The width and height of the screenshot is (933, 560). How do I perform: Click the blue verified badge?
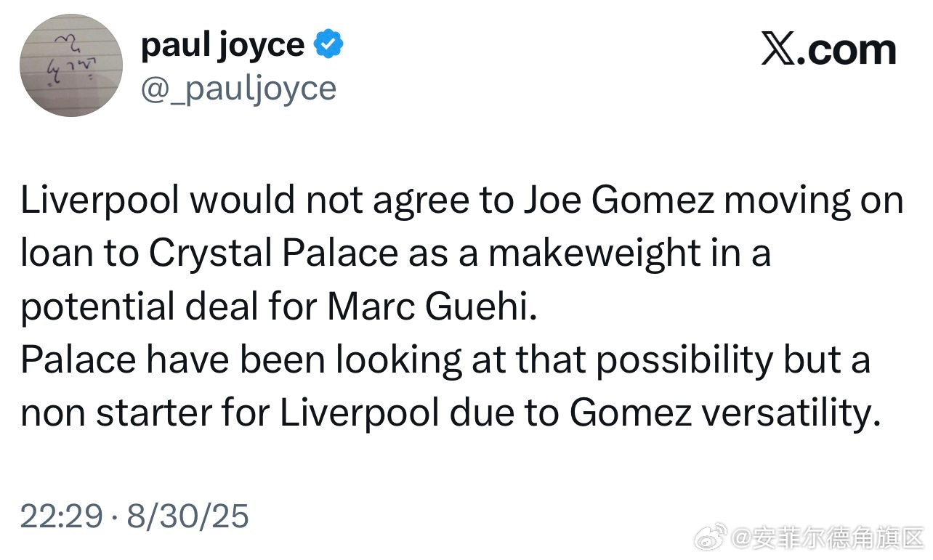pos(328,46)
